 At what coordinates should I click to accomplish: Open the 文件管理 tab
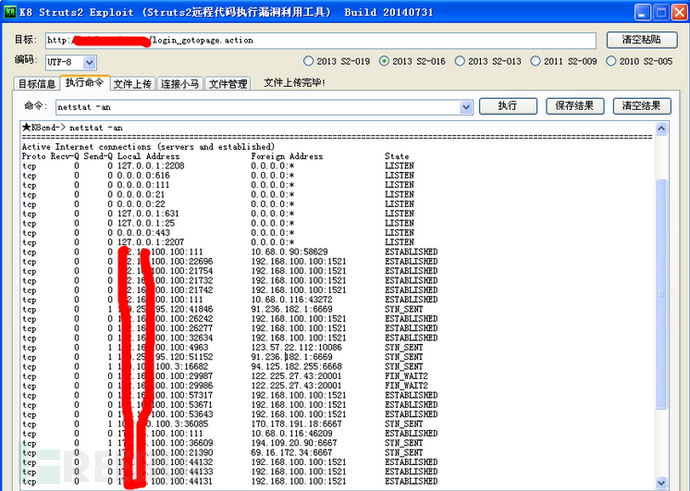[x=228, y=84]
